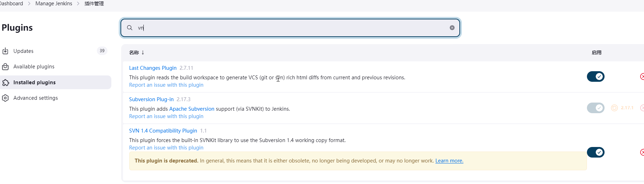This screenshot has height=184, width=644.
Task: Click the Advanced settings gear icon
Action: tap(5, 98)
